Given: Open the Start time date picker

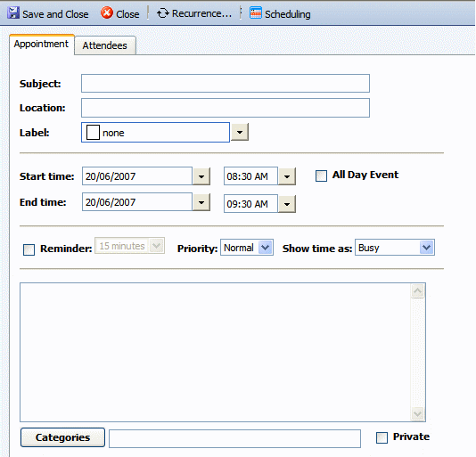Looking at the screenshot, I should [201, 176].
